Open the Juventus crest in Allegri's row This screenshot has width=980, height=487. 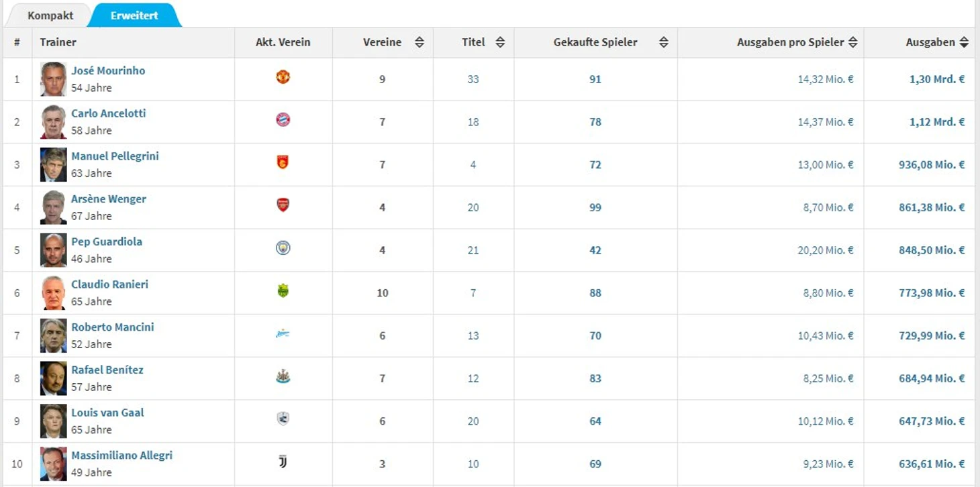pyautogui.click(x=283, y=464)
